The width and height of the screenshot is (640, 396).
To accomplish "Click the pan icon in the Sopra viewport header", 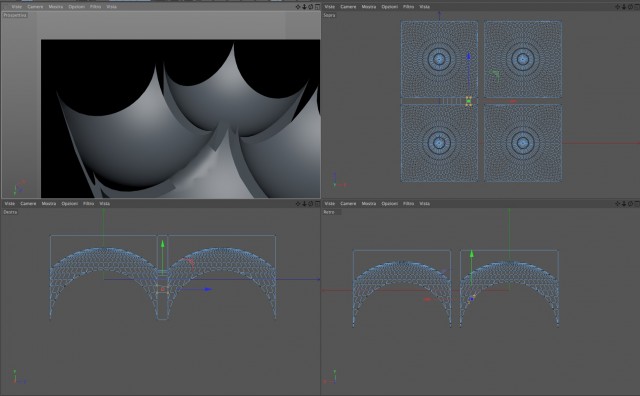I will (x=617, y=7).
